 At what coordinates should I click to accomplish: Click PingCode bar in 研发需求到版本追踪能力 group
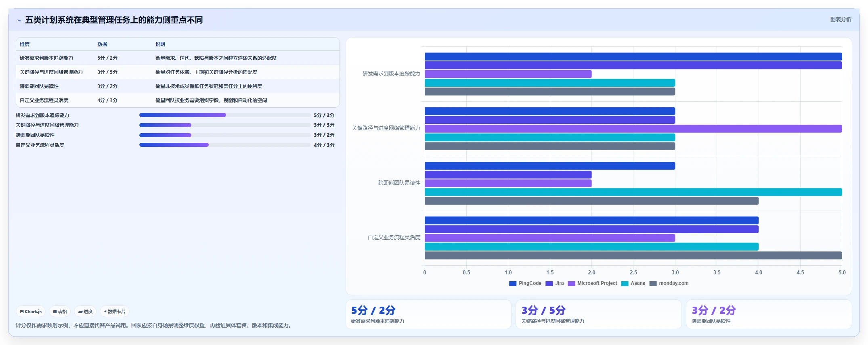pos(633,56)
